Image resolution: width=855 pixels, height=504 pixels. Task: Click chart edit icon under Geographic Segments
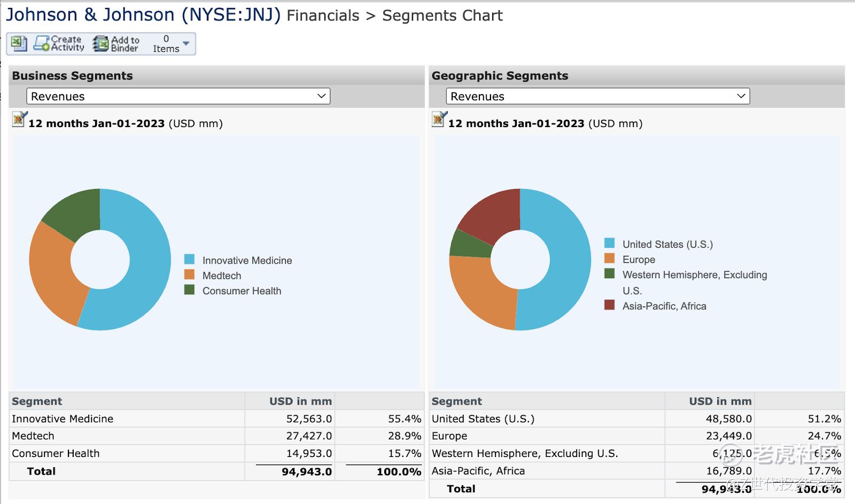coord(439,120)
